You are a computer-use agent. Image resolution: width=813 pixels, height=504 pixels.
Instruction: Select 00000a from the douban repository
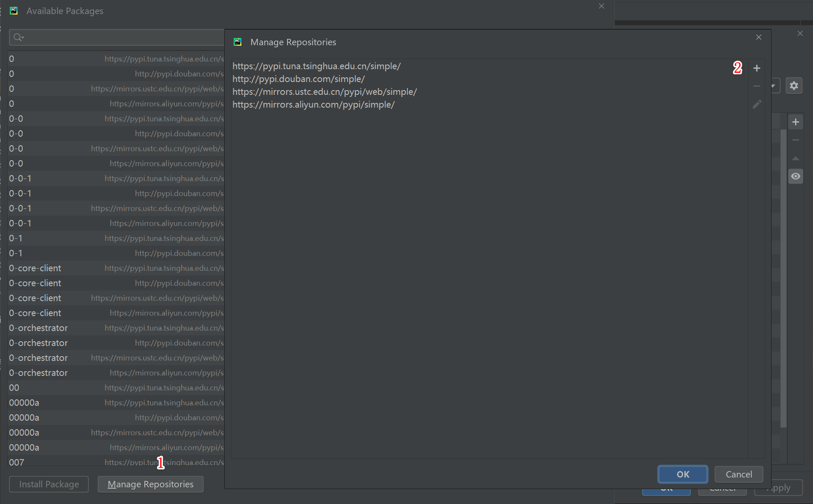coord(116,418)
